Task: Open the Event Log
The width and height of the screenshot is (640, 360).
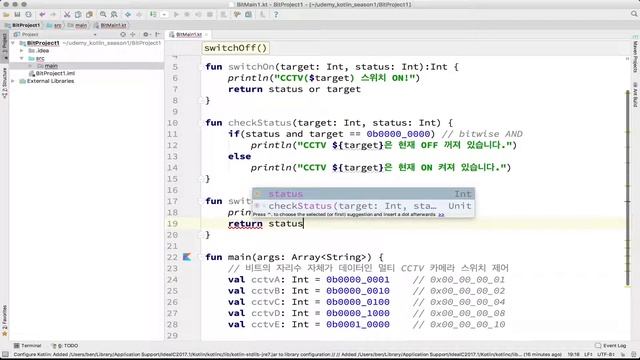Action: (611, 346)
